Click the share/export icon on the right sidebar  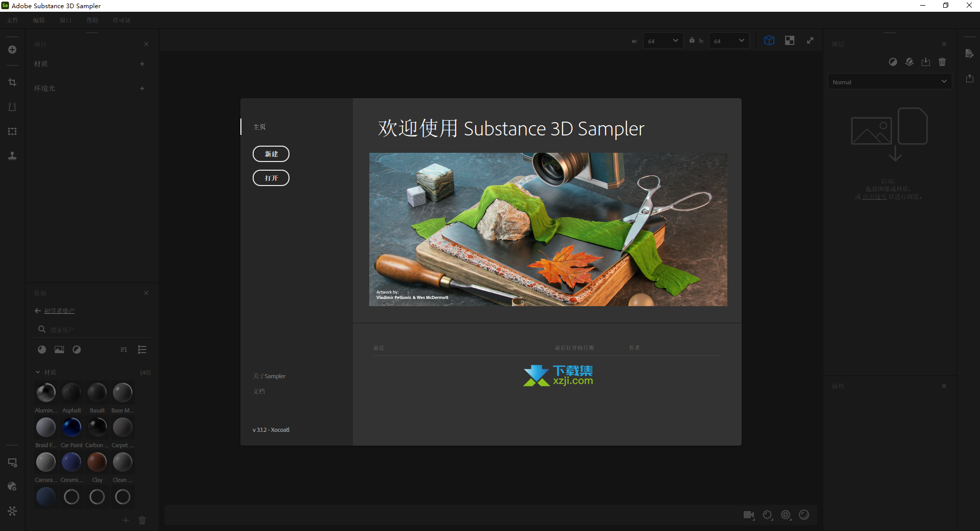click(969, 78)
